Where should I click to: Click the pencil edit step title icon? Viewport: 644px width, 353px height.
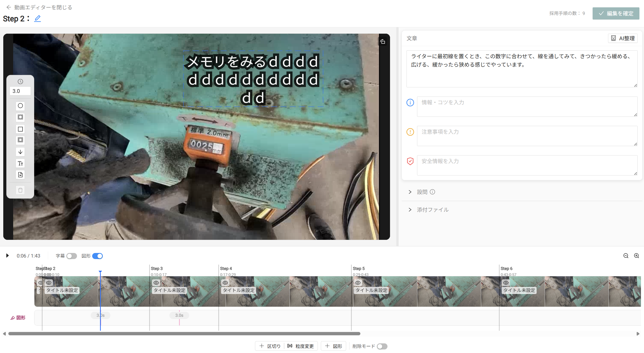tap(37, 18)
